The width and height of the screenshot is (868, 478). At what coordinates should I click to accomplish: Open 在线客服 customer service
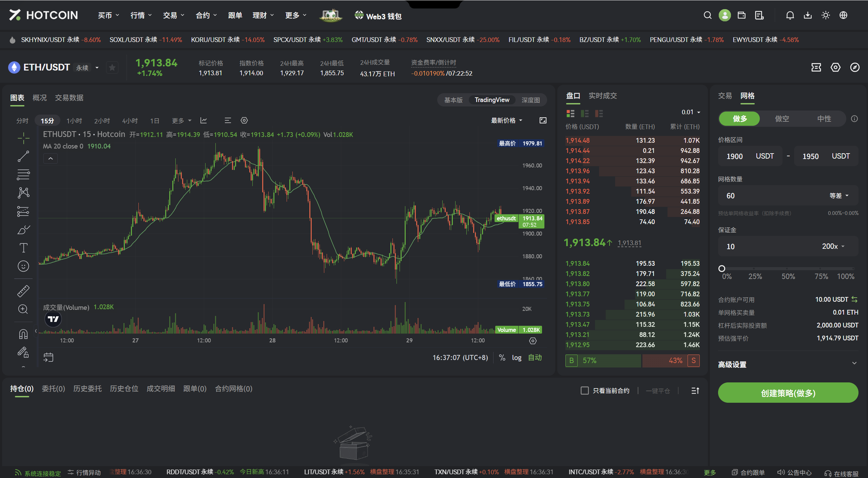click(x=841, y=473)
